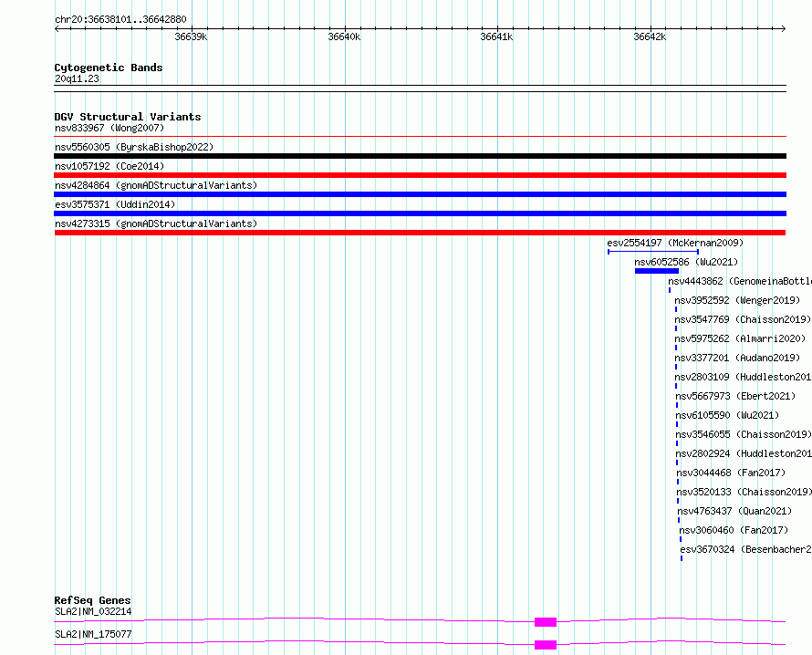Click the ruler's left arrowhead

pyautogui.click(x=57, y=29)
